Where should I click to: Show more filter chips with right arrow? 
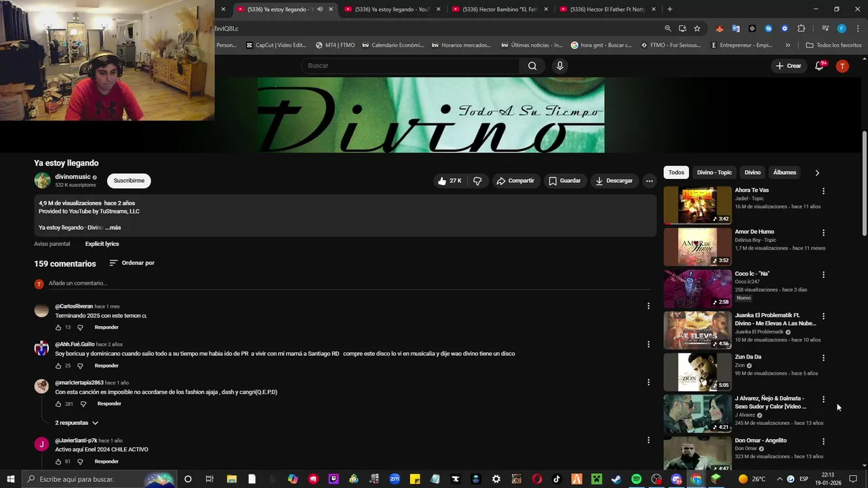click(817, 173)
